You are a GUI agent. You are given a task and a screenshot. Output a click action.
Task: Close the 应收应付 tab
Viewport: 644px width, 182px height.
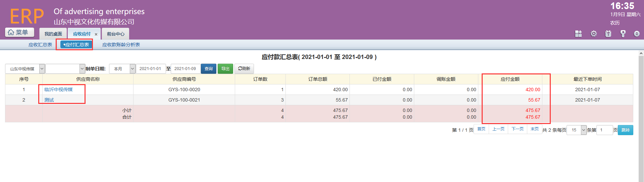(x=96, y=34)
